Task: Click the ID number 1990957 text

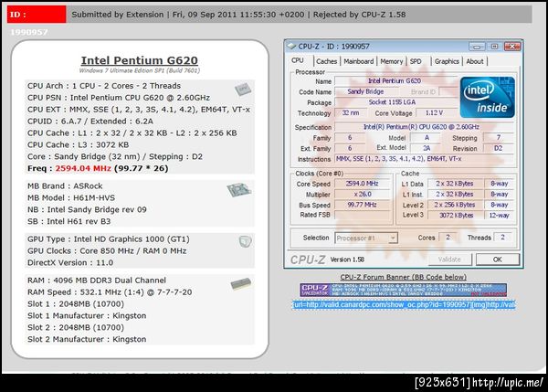Action: 29,32
